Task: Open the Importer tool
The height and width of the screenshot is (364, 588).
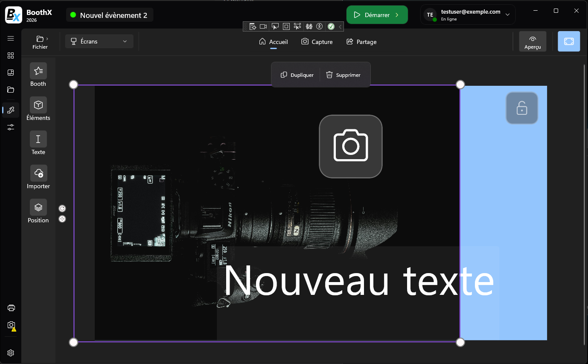Action: pyautogui.click(x=38, y=177)
